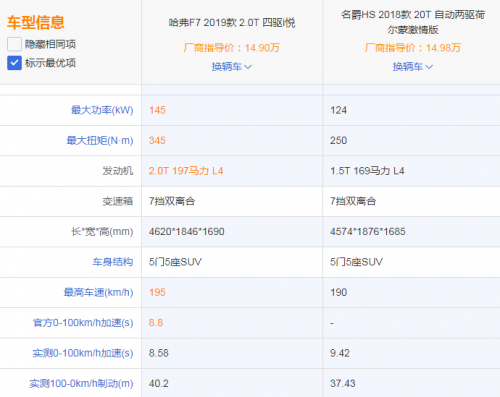Open the 实测100-0km/h制动(m) link
Viewport: 500px width, 397px height.
[81, 383]
